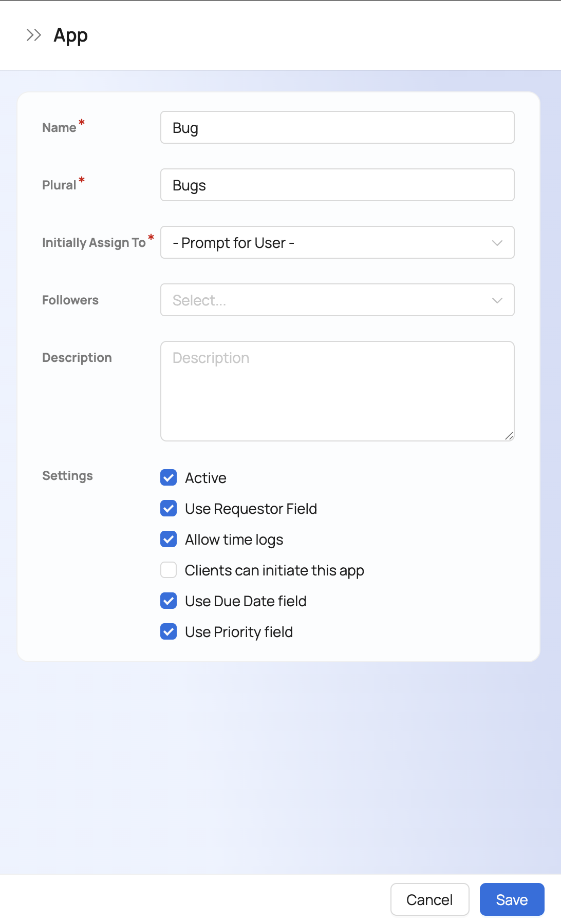Click the chevron arrow in Followers field
The height and width of the screenshot is (924, 561).
[x=497, y=300]
